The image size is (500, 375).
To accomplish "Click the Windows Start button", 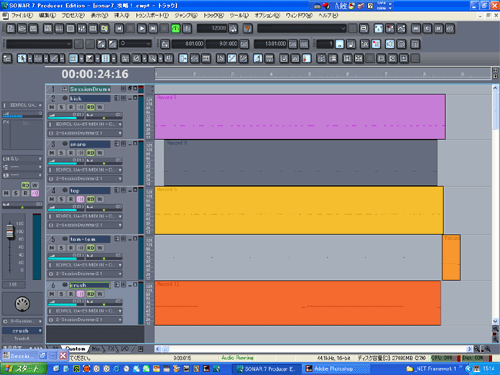I will tap(23, 369).
